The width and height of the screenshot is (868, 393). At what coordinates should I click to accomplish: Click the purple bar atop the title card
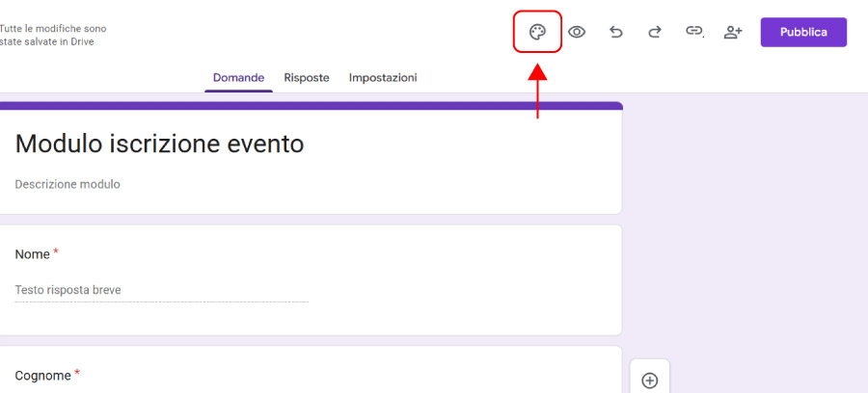[x=312, y=106]
